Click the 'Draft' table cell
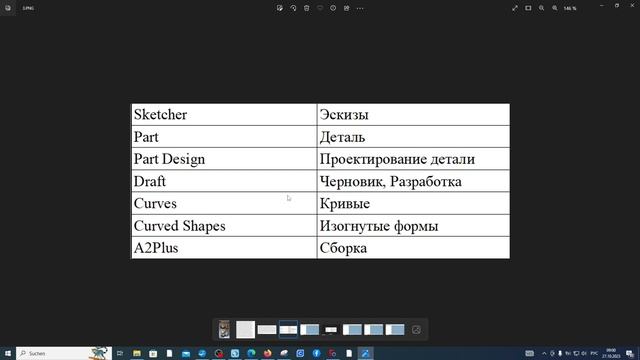This screenshot has width=640, height=360. [x=224, y=181]
